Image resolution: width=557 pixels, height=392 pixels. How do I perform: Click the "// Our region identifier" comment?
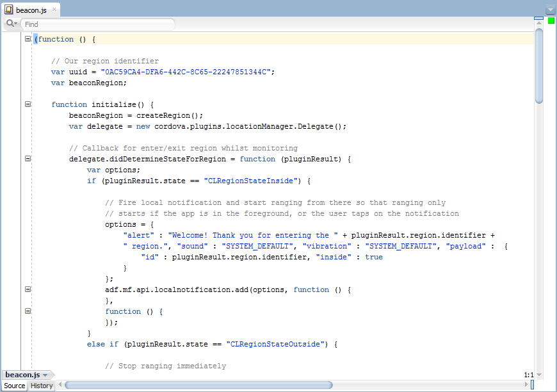tap(105, 61)
